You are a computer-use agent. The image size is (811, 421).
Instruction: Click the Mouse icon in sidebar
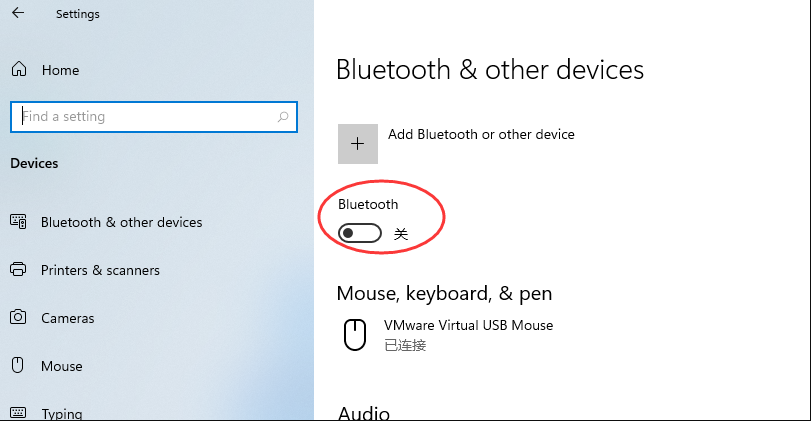18,366
